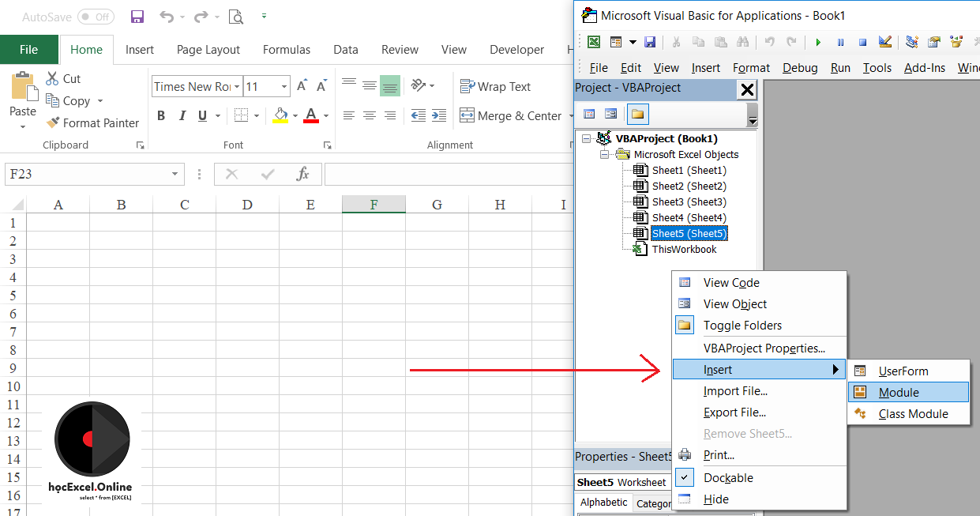The image size is (980, 516).
Task: Stop execution with the Reset icon
Action: pyautogui.click(x=862, y=42)
